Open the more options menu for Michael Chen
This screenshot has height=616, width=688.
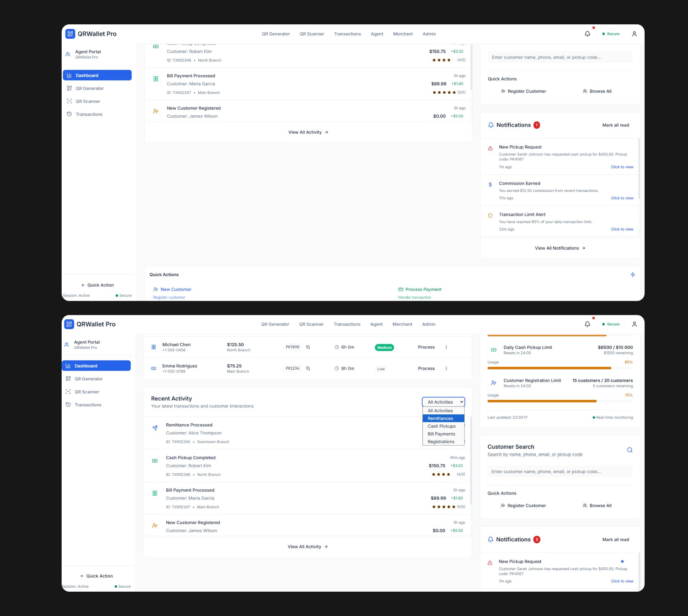(446, 347)
